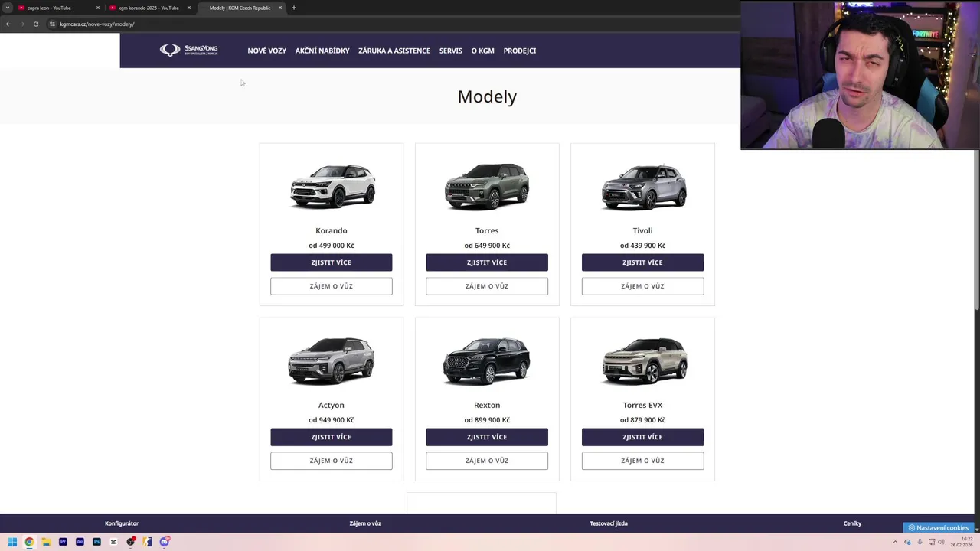The image size is (980, 551).
Task: Click ZJISTIT VÍCE for Torres
Action: [x=487, y=262]
